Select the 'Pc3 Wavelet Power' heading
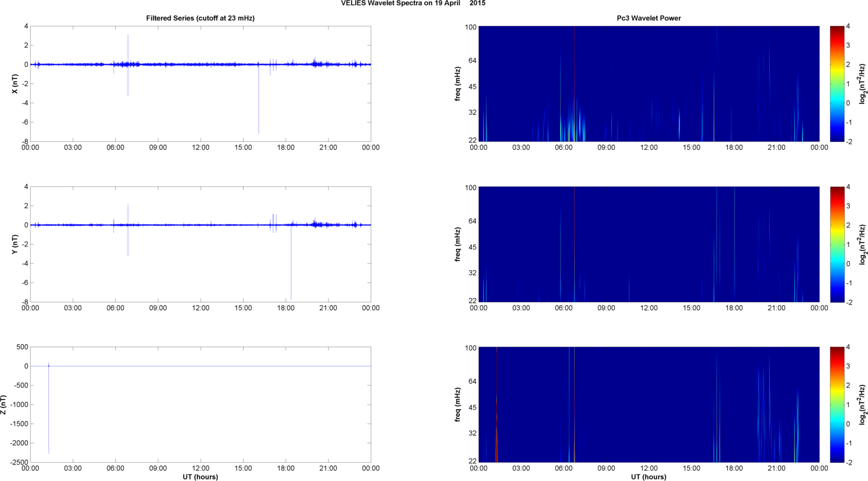The image size is (868, 481). 649,18
